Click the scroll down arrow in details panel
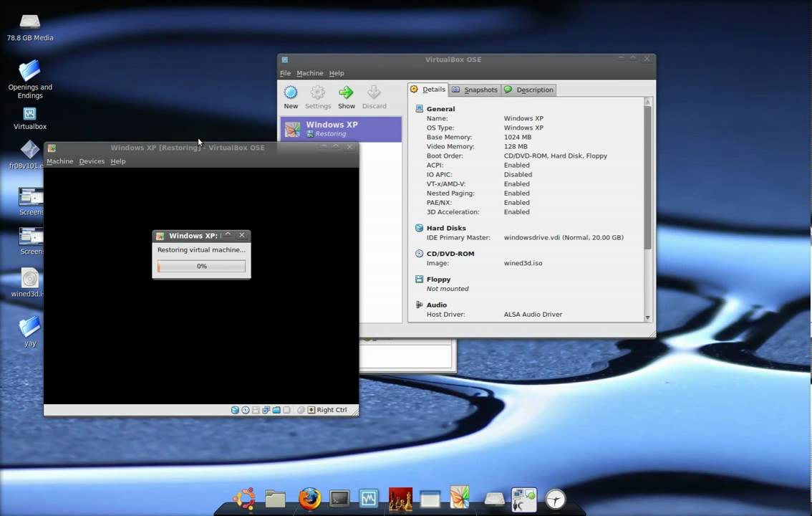The width and height of the screenshot is (812, 516). [x=647, y=317]
